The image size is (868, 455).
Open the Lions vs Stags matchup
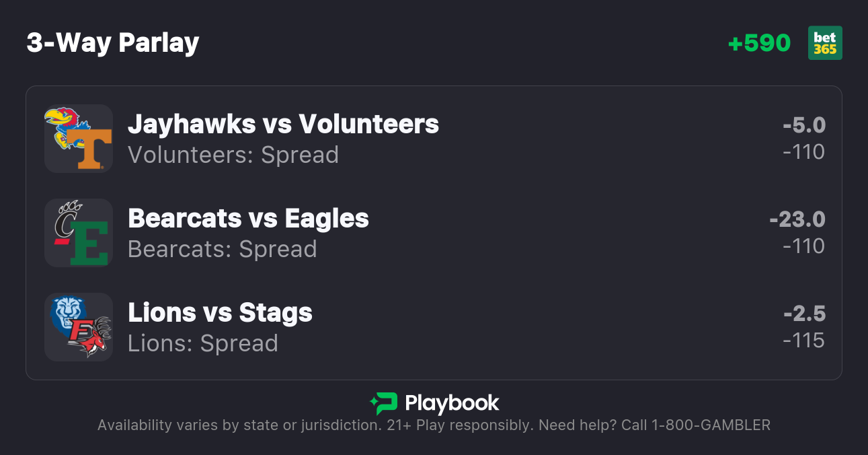pos(220,312)
